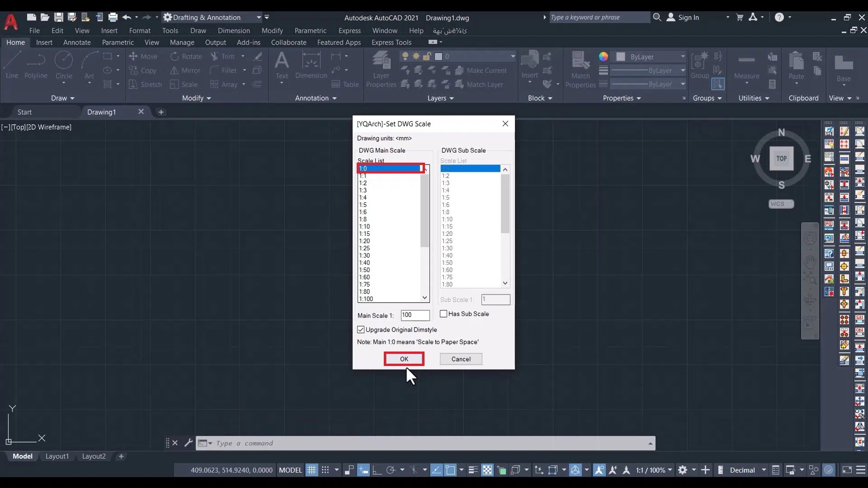Click the Main Scale value input field
Image resolution: width=868 pixels, height=488 pixels.
pyautogui.click(x=415, y=315)
